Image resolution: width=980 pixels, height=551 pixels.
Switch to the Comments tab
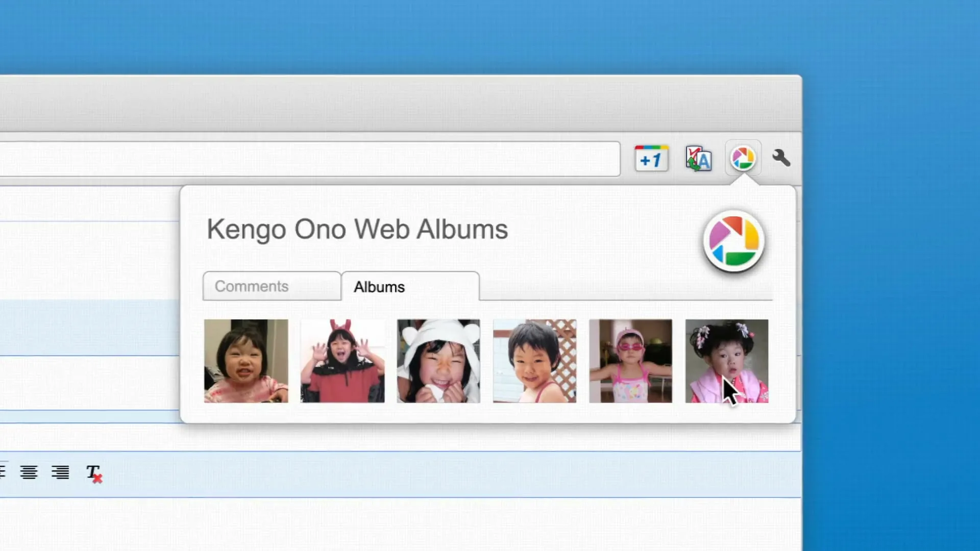pos(272,286)
